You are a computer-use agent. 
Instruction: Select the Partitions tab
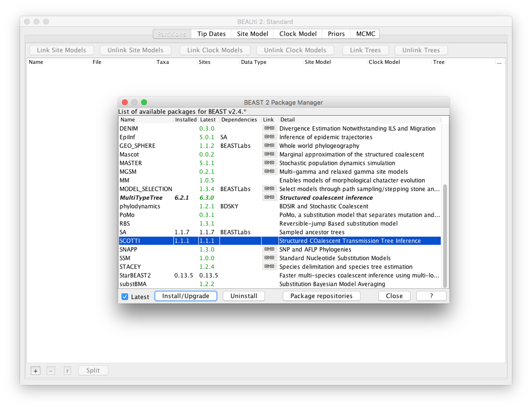[x=172, y=34]
